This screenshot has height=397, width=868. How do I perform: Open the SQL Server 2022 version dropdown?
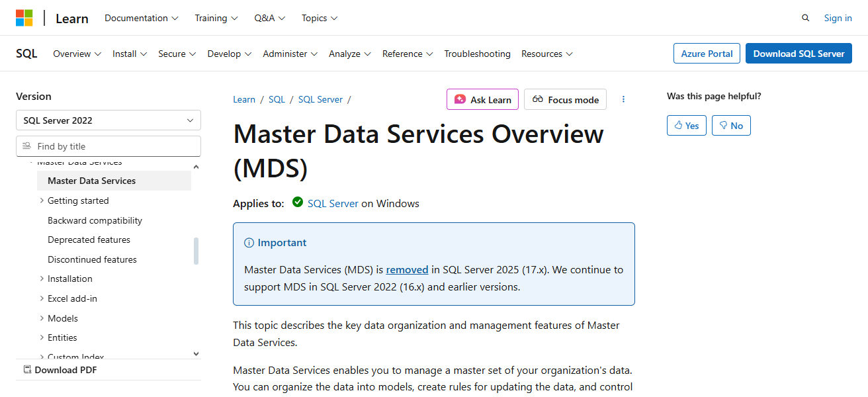click(x=108, y=120)
